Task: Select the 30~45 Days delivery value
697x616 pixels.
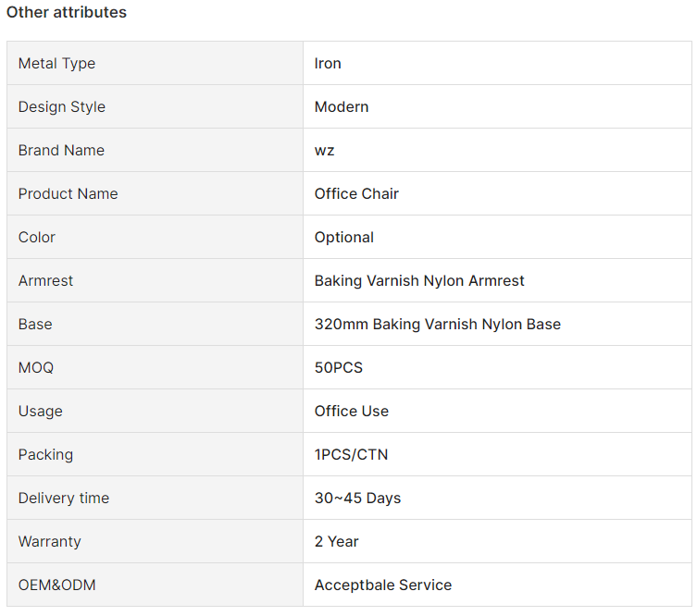Action: point(357,498)
